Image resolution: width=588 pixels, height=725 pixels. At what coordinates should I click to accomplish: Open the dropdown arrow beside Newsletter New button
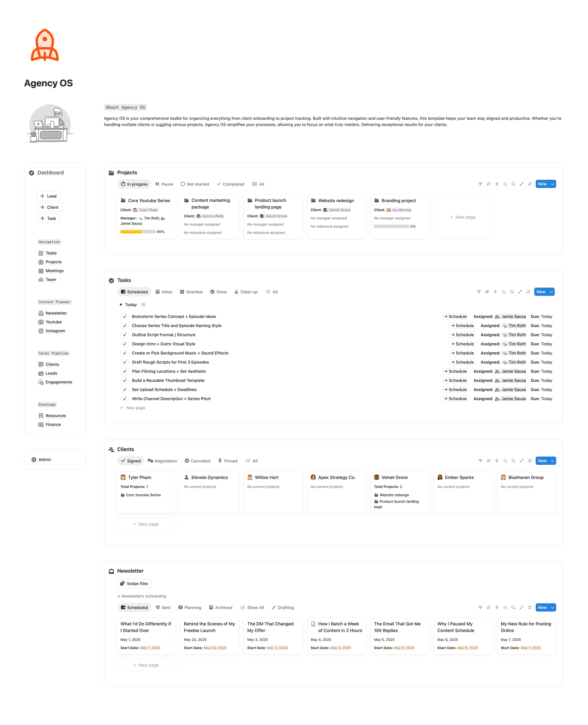[x=552, y=607]
